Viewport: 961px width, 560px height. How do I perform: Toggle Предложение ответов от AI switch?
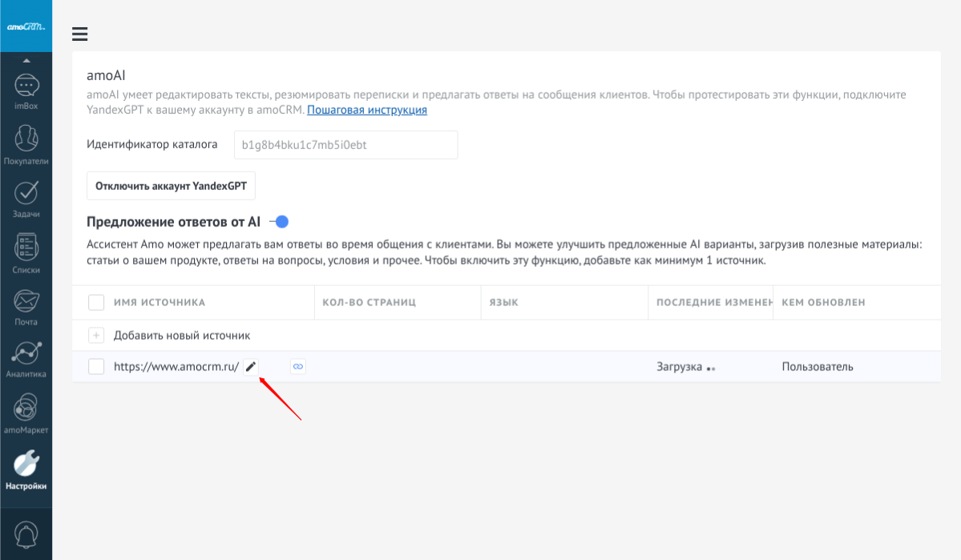pyautogui.click(x=279, y=222)
